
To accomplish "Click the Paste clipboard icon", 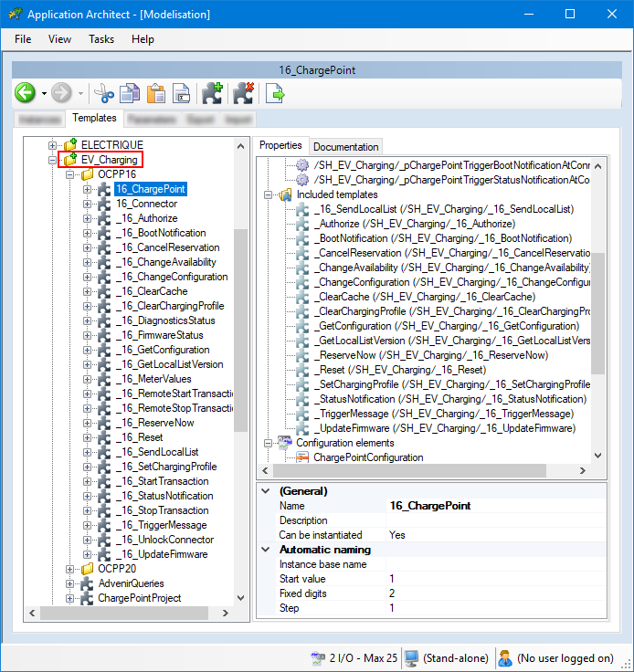I will coord(156,93).
